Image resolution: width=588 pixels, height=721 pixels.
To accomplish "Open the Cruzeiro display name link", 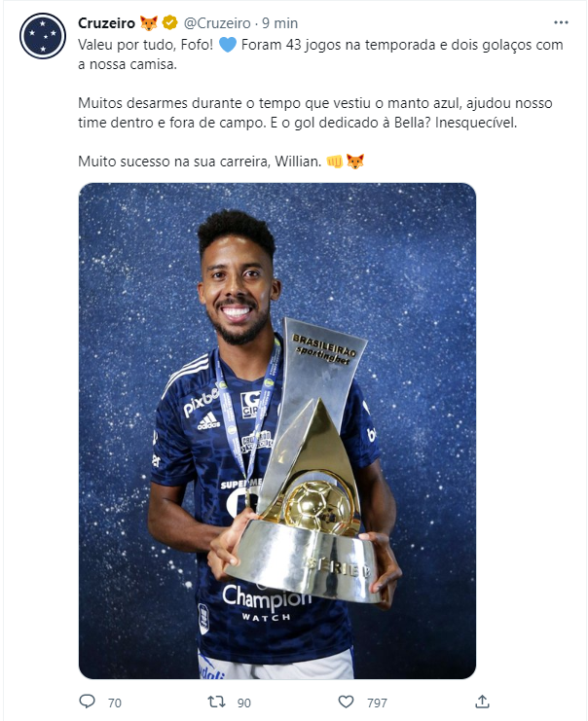I will pyautogui.click(x=107, y=23).
